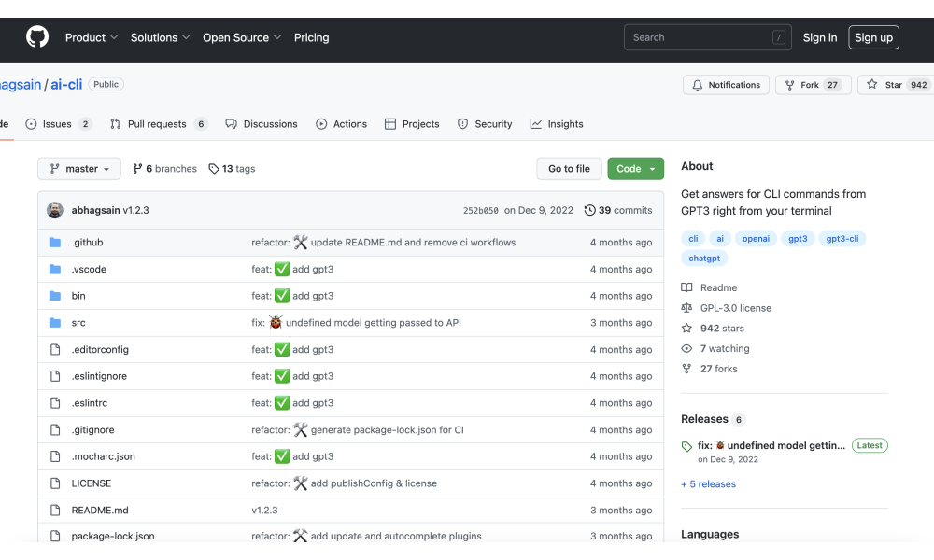This screenshot has width=934, height=560.
Task: Open the src folder icon
Action: click(55, 323)
